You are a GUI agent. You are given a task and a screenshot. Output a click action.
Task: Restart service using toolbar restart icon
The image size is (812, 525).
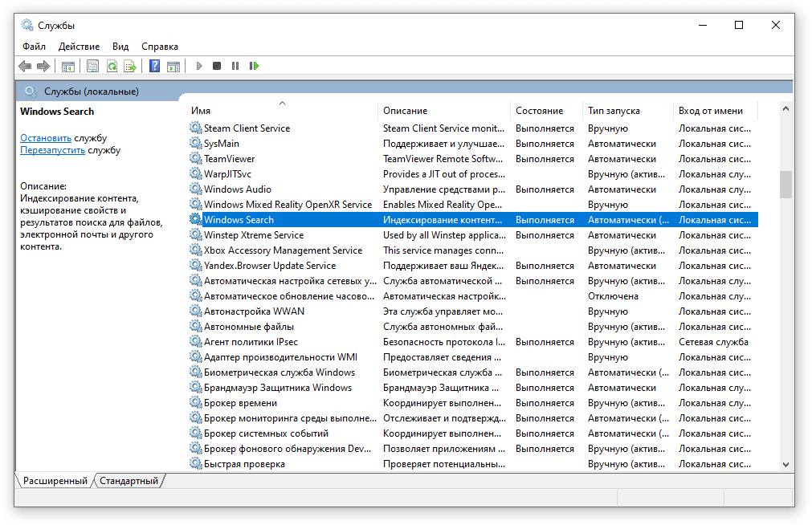[x=254, y=66]
